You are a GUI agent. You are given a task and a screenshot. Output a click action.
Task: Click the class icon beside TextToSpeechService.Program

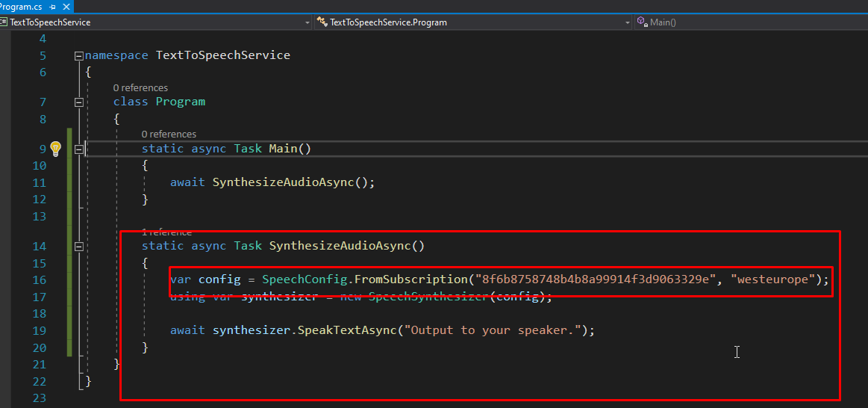point(322,22)
